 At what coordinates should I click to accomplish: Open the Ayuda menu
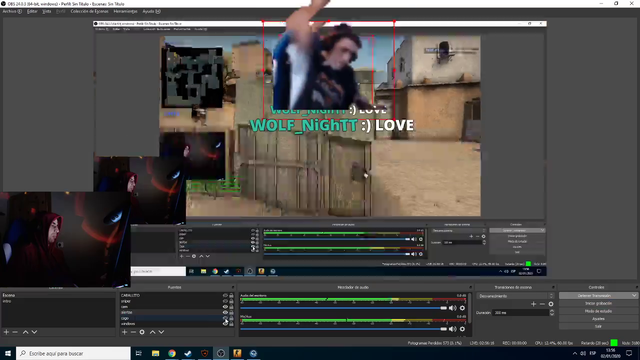(x=151, y=11)
